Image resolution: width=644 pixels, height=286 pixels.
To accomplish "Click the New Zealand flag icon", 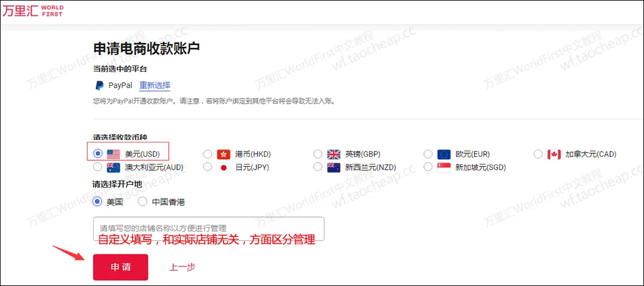I will (x=333, y=167).
